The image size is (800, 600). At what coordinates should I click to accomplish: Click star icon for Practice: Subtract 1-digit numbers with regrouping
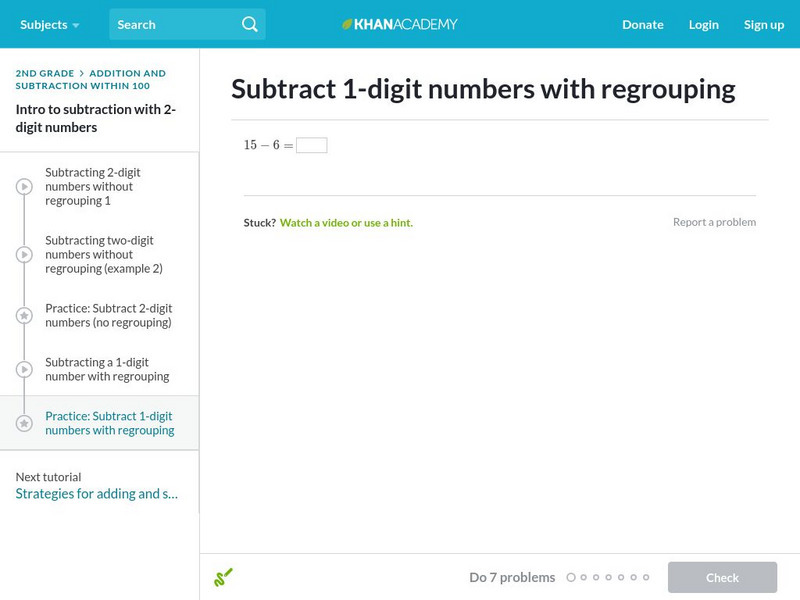(24, 423)
